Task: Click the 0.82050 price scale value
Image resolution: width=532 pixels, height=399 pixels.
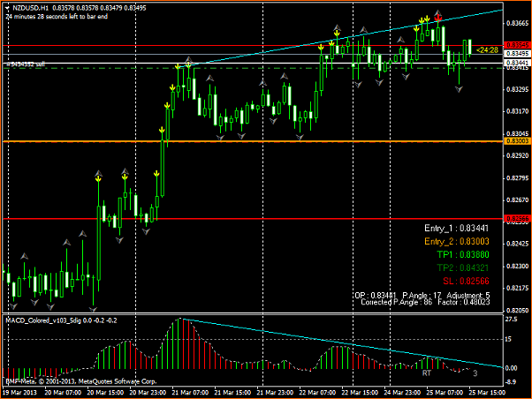Action: tap(517, 310)
